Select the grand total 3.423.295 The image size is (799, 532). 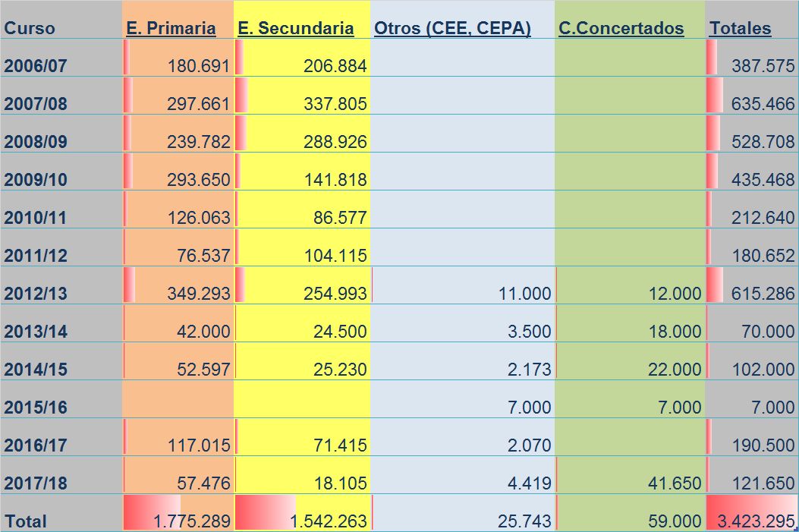[756, 521]
